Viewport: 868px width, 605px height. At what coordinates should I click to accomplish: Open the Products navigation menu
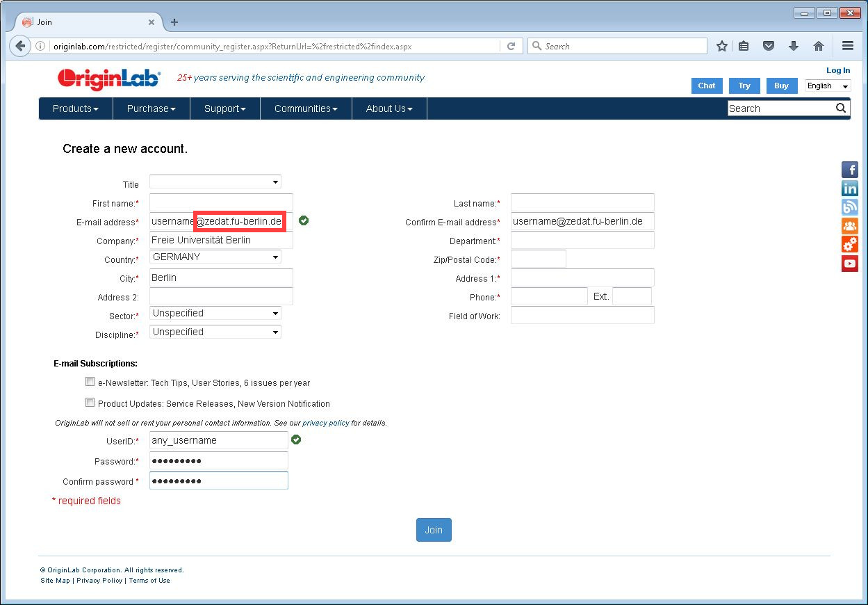click(x=76, y=108)
